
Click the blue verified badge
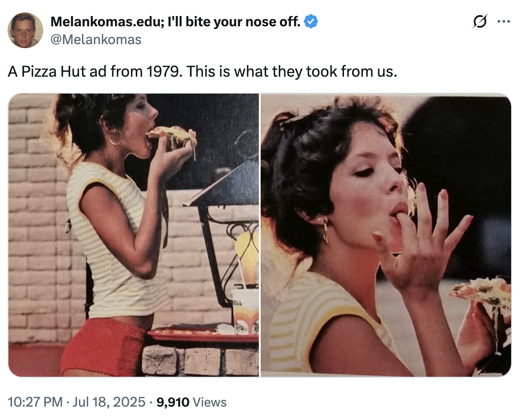311,21
